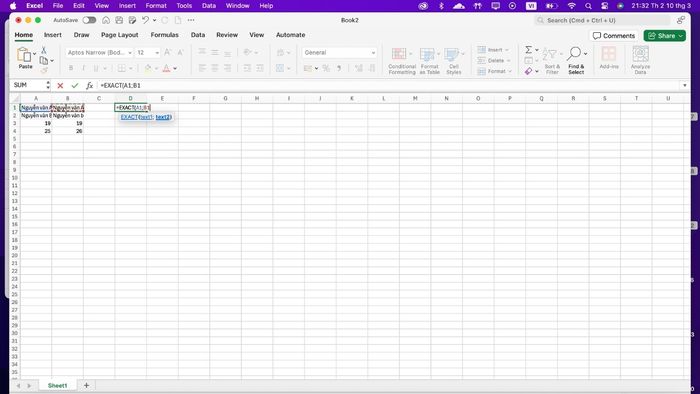This screenshot has width=700, height=394.
Task: Select the Sheet1 tab
Action: [x=58, y=386]
